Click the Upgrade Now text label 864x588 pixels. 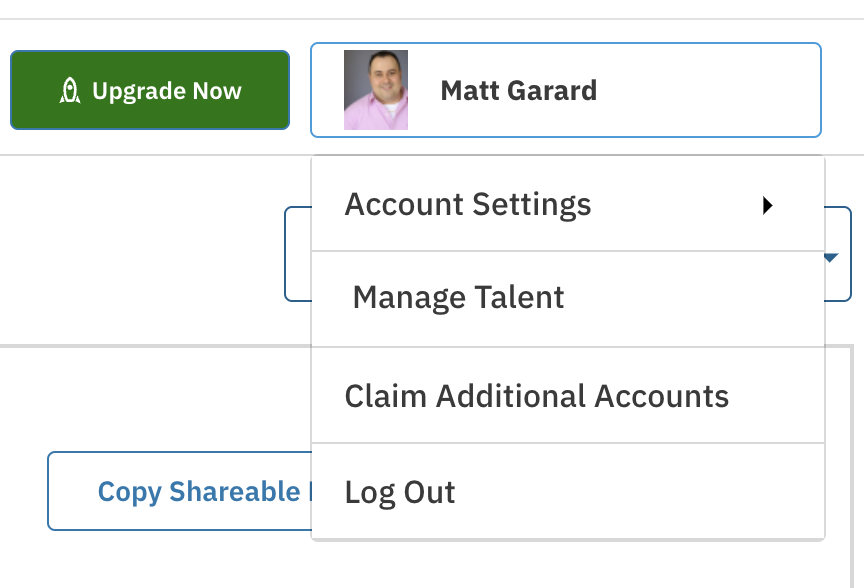coord(167,91)
